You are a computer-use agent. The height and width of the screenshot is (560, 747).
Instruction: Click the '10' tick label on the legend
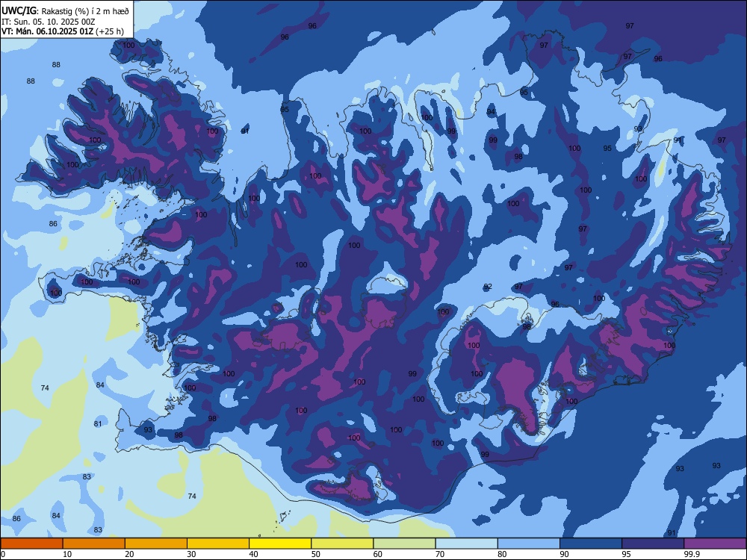67,554
